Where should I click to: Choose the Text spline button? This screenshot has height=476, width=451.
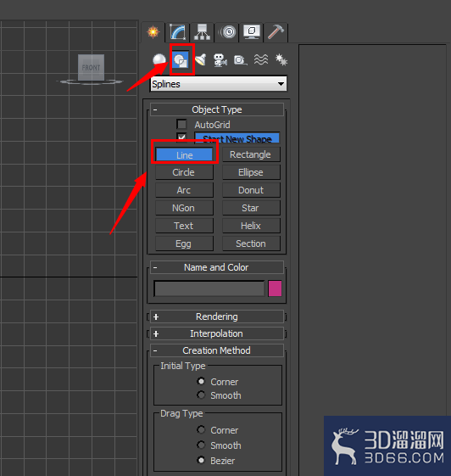[x=185, y=226]
